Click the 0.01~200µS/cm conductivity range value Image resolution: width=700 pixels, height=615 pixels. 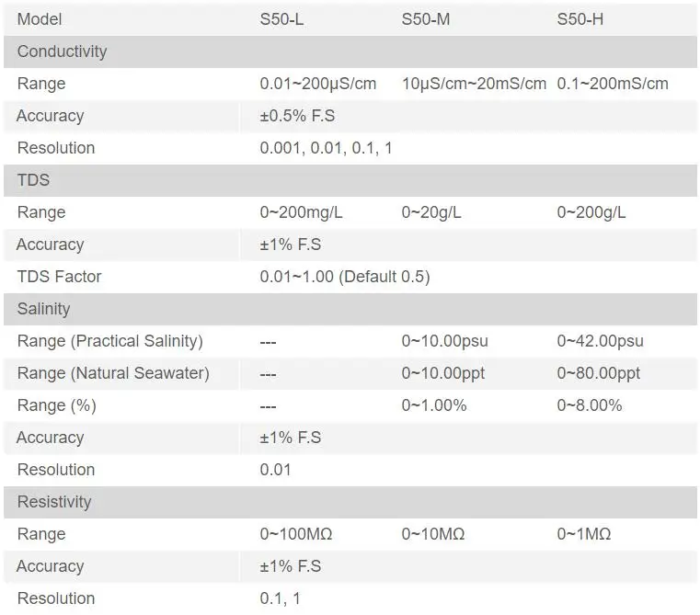(x=318, y=84)
